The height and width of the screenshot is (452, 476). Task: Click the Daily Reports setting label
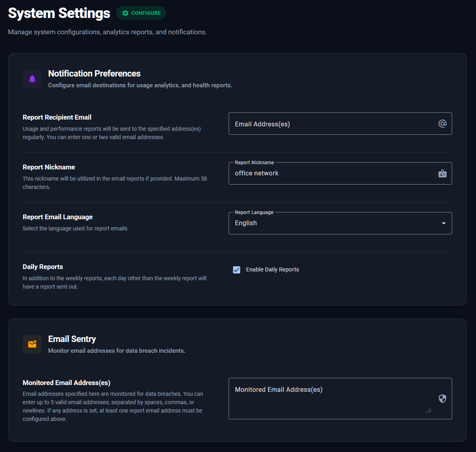[x=43, y=267]
